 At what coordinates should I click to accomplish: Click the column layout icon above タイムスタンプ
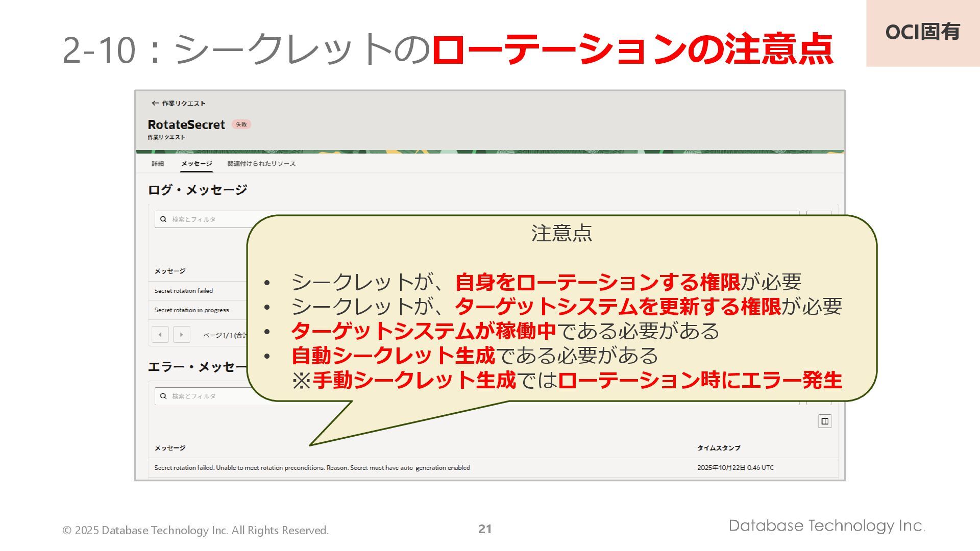pyautogui.click(x=824, y=421)
